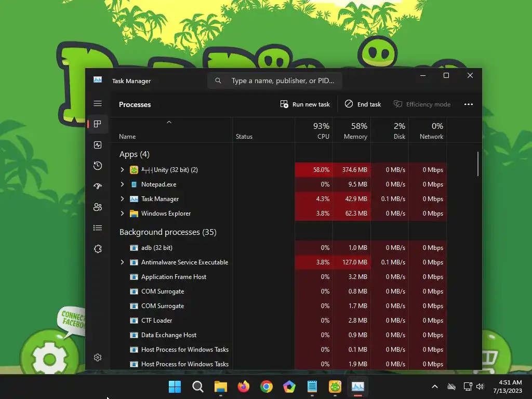
Task: Click the Notepad.exe row icon
Action: pyautogui.click(x=134, y=184)
